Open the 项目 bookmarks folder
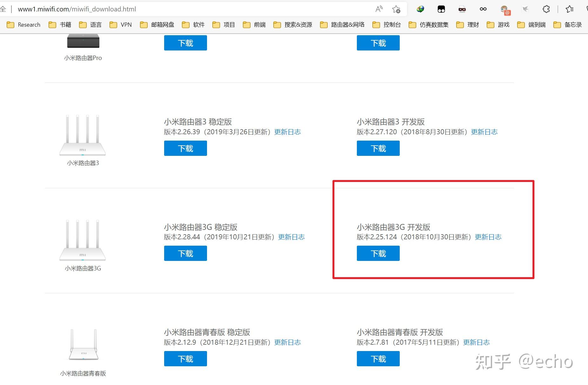This screenshot has height=385, width=588. click(224, 25)
